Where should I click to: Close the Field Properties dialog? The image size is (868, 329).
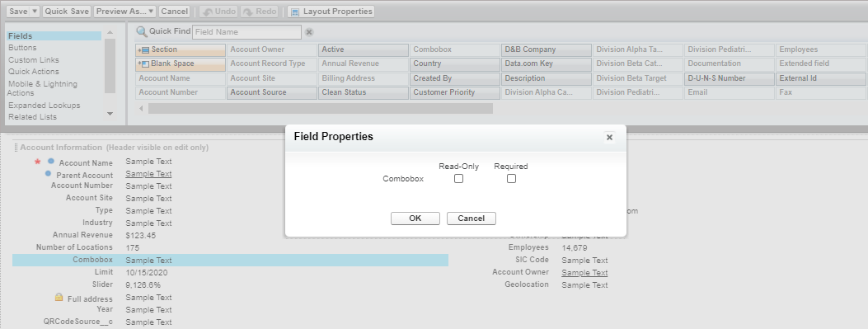pos(609,138)
